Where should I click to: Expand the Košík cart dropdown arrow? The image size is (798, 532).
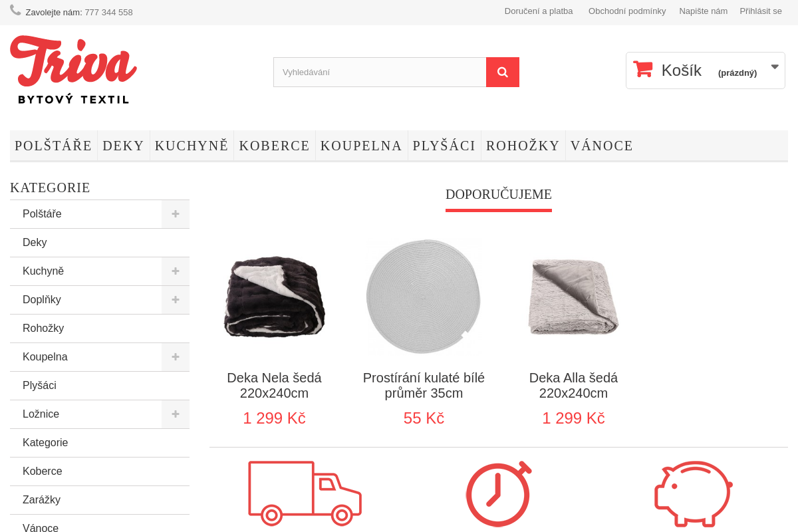[x=775, y=66]
